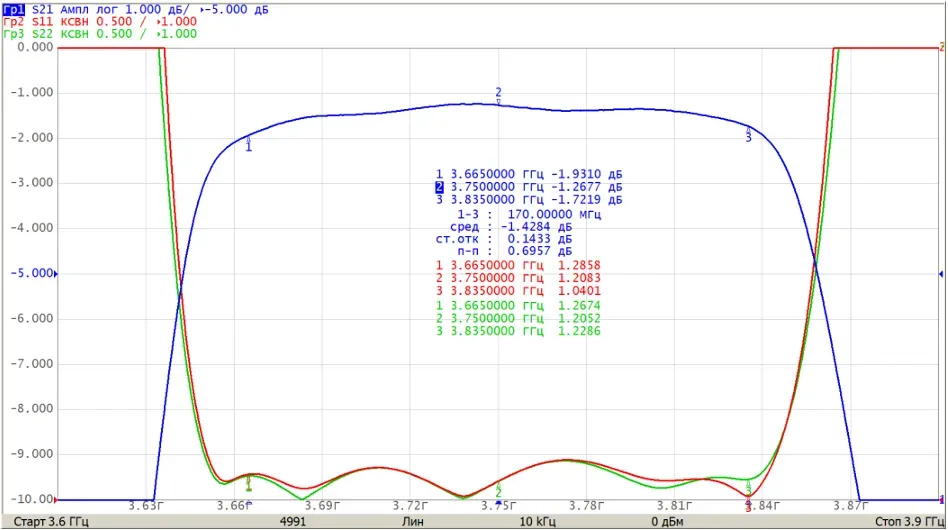
Task: Click the п-п : 0.6957 дБ statistic
Action: [514, 251]
